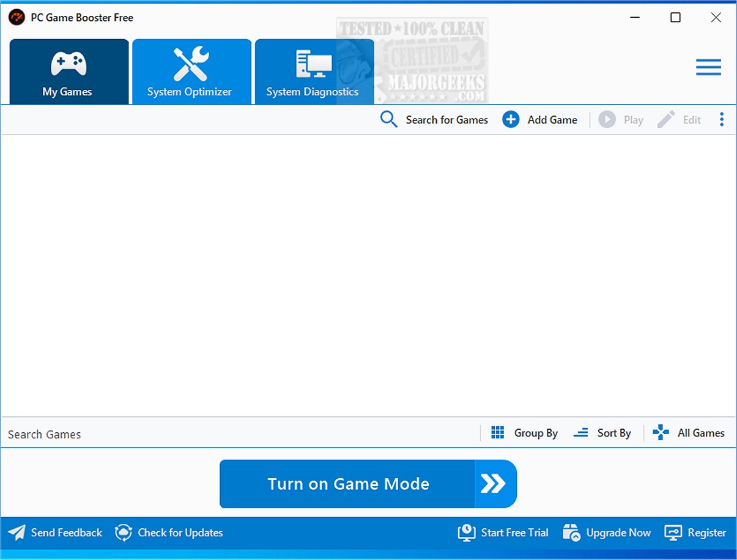This screenshot has width=737, height=560.
Task: Click the Group By grid icon
Action: (x=498, y=433)
